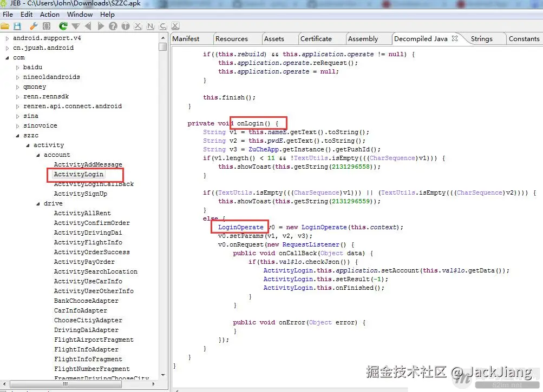The height and width of the screenshot is (392, 543).
Task: Open the File menu
Action: pos(8,15)
